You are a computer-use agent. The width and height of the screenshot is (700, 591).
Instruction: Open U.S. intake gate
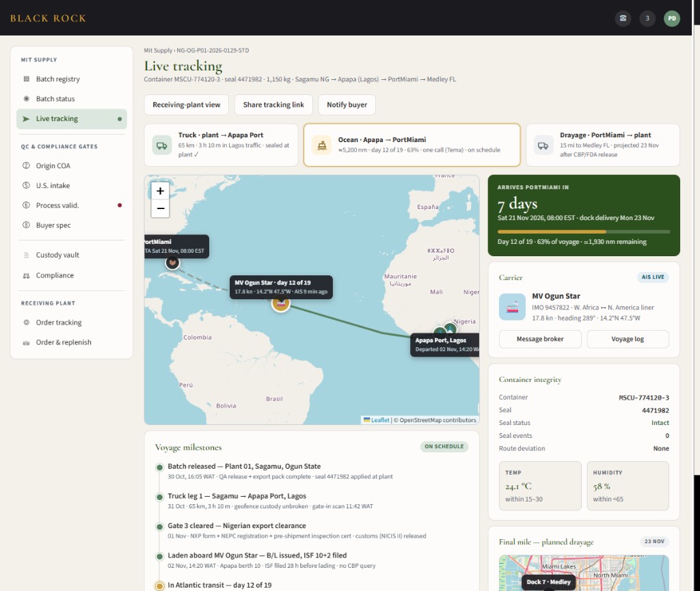(x=72, y=186)
